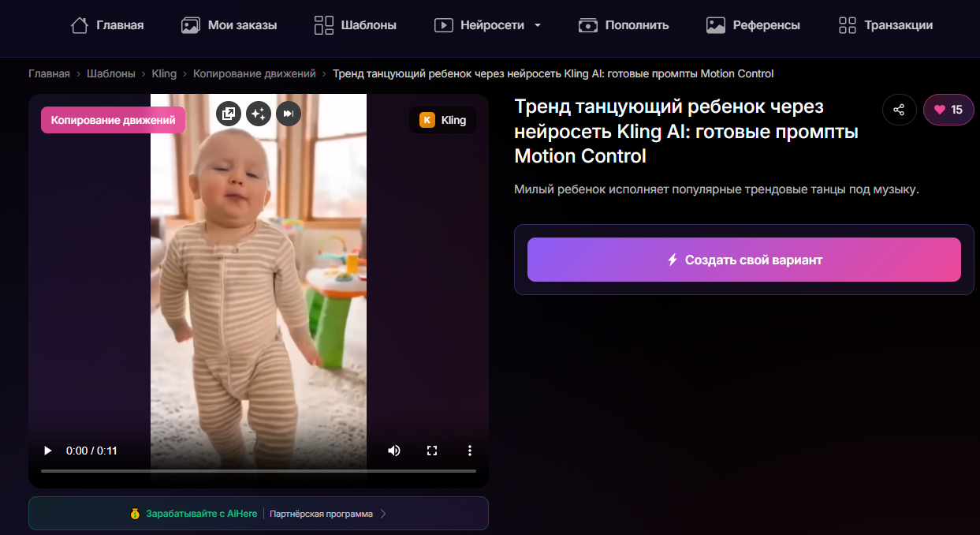Select the Шаблоны templates grid icon

pyautogui.click(x=322, y=24)
